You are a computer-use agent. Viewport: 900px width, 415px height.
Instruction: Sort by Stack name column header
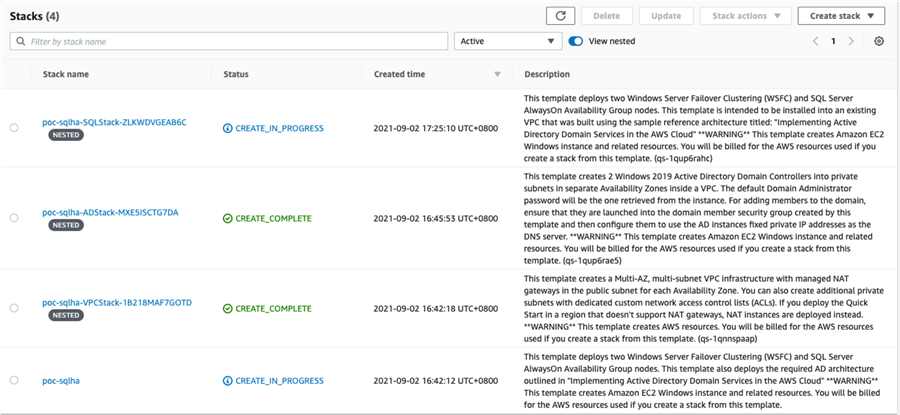66,74
